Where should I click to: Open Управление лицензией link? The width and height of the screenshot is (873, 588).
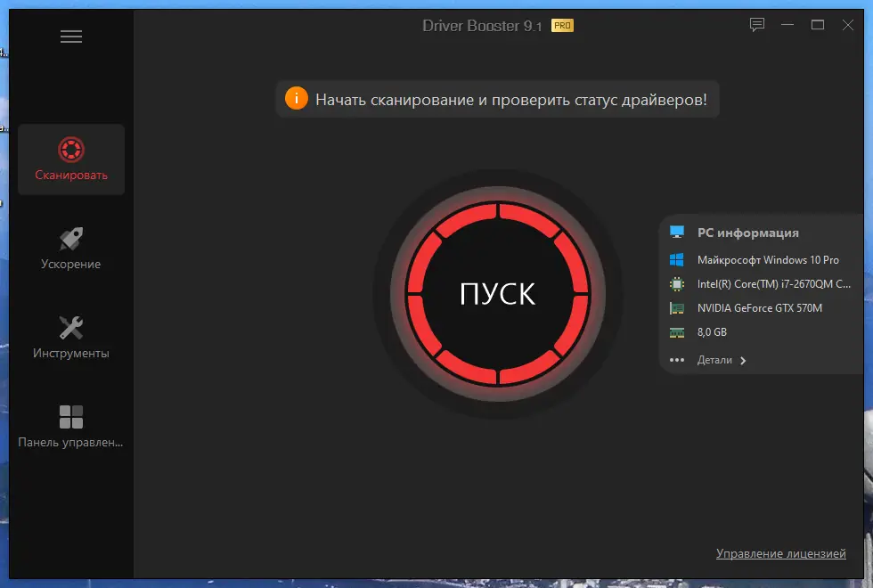781,553
